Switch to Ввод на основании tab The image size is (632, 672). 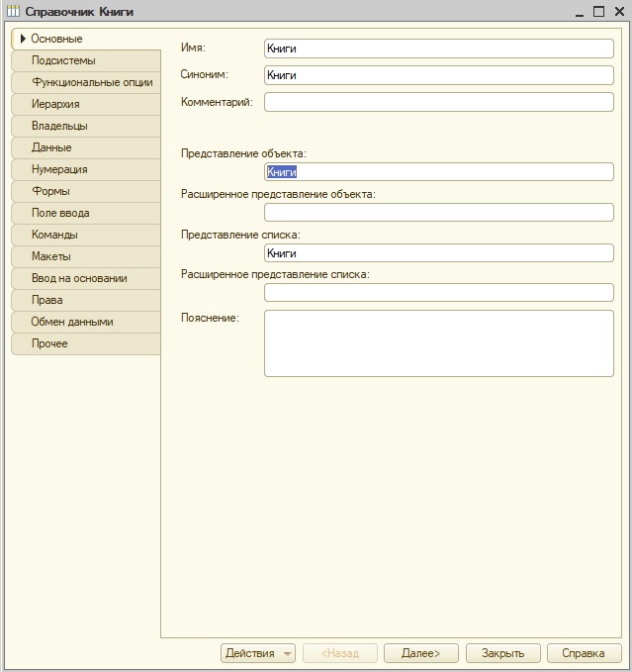click(86, 278)
